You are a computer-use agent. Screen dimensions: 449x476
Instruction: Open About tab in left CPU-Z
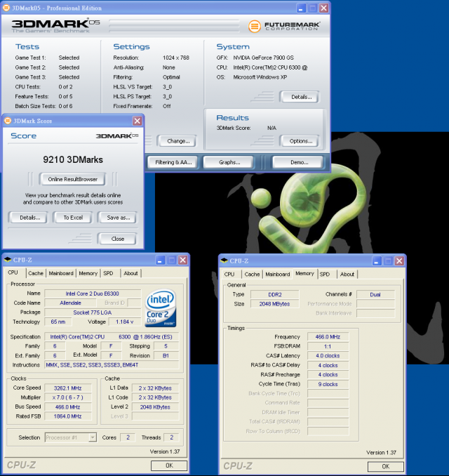point(130,273)
